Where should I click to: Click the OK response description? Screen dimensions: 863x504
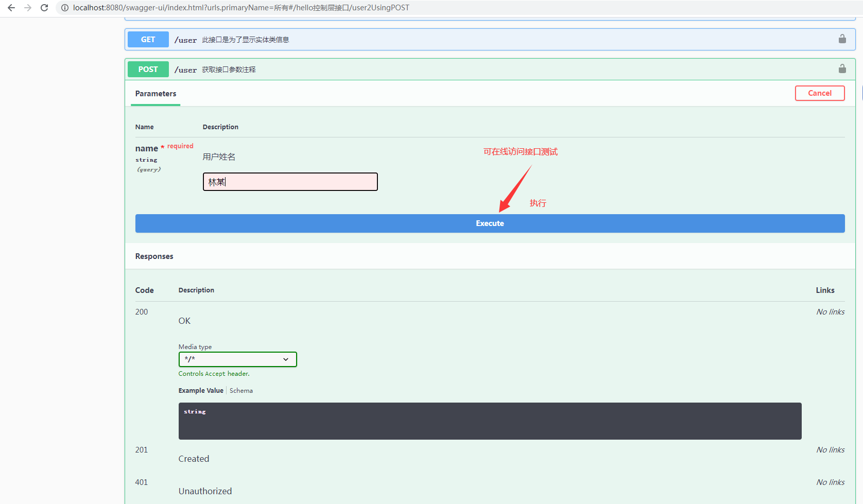tap(184, 321)
